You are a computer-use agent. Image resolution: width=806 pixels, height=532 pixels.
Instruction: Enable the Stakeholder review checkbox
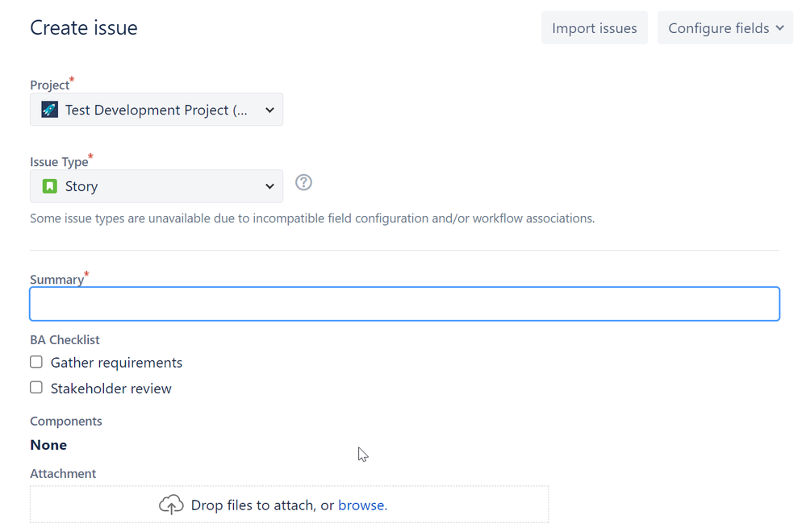pyautogui.click(x=36, y=388)
